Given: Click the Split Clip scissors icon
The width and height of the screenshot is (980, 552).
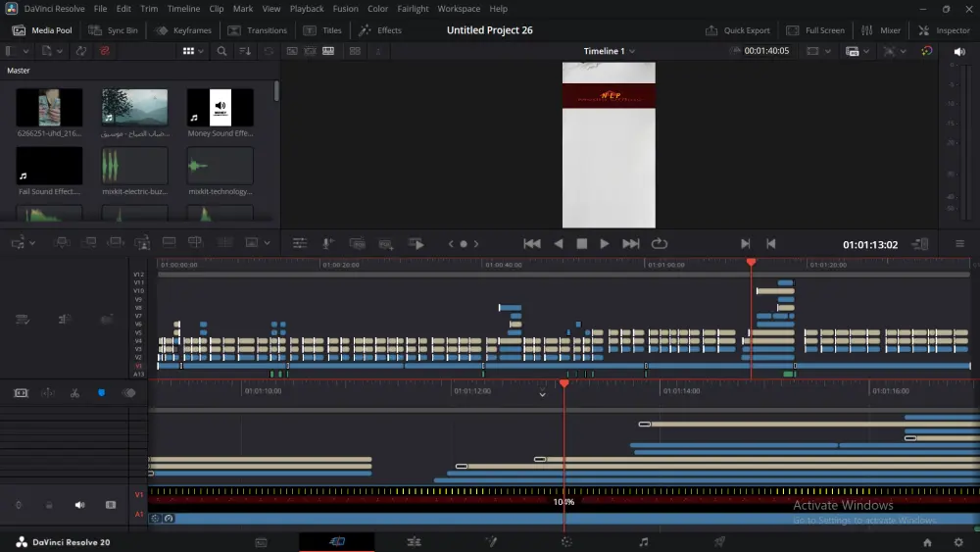Looking at the screenshot, I should tap(74, 393).
